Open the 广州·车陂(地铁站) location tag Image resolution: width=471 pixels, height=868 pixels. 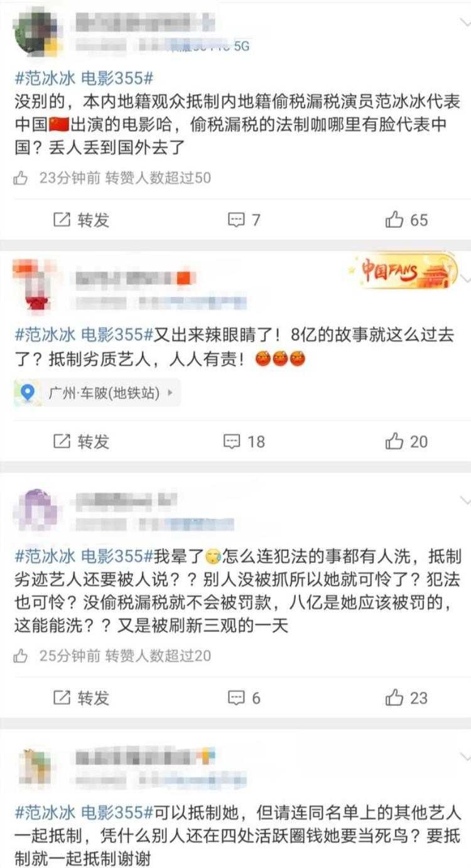97,394
